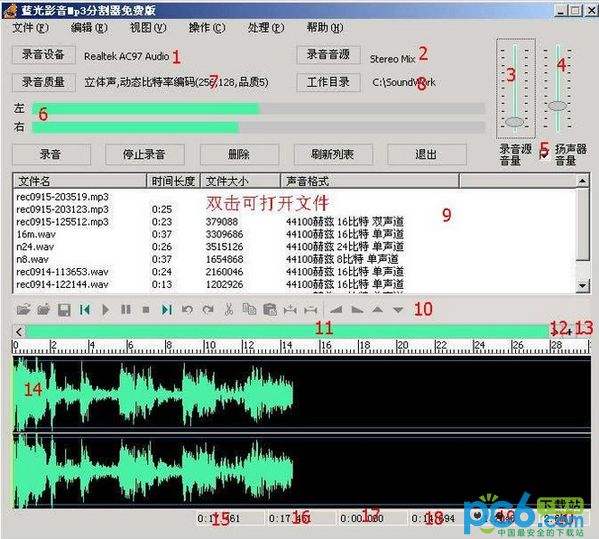
Task: Click the 刷新列表 button
Action: click(x=333, y=154)
